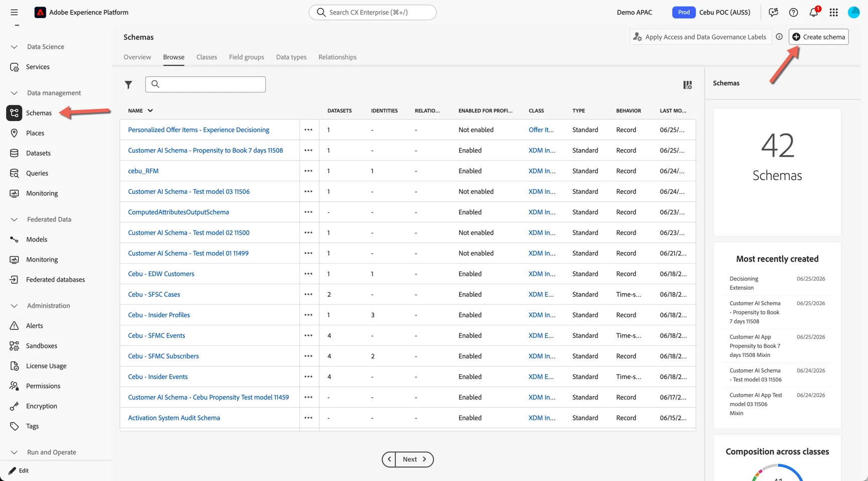The width and height of the screenshot is (868, 481).
Task: Open the help question mark icon
Action: 793,12
